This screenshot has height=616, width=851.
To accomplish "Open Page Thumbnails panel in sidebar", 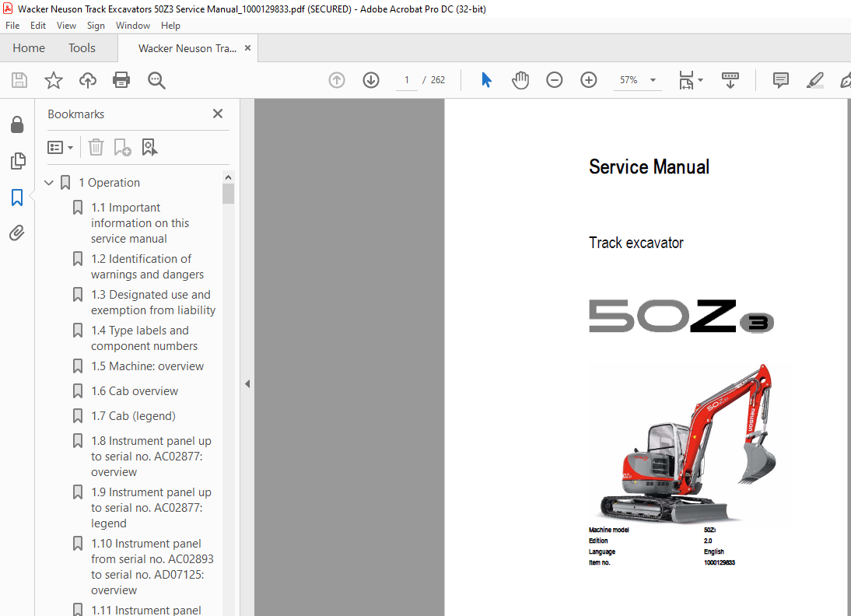I will (x=17, y=161).
